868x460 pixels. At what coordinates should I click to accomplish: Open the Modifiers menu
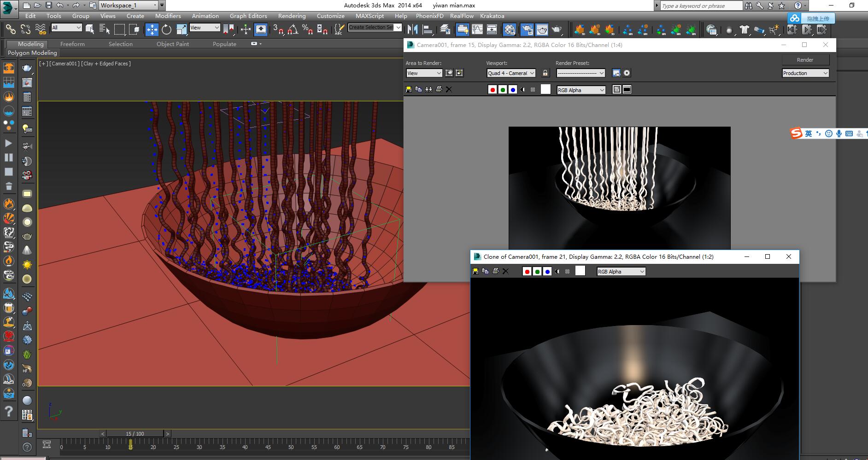point(168,16)
